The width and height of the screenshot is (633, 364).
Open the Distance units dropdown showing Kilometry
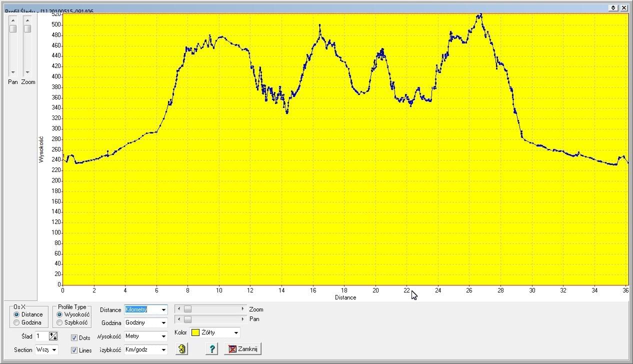163,310
